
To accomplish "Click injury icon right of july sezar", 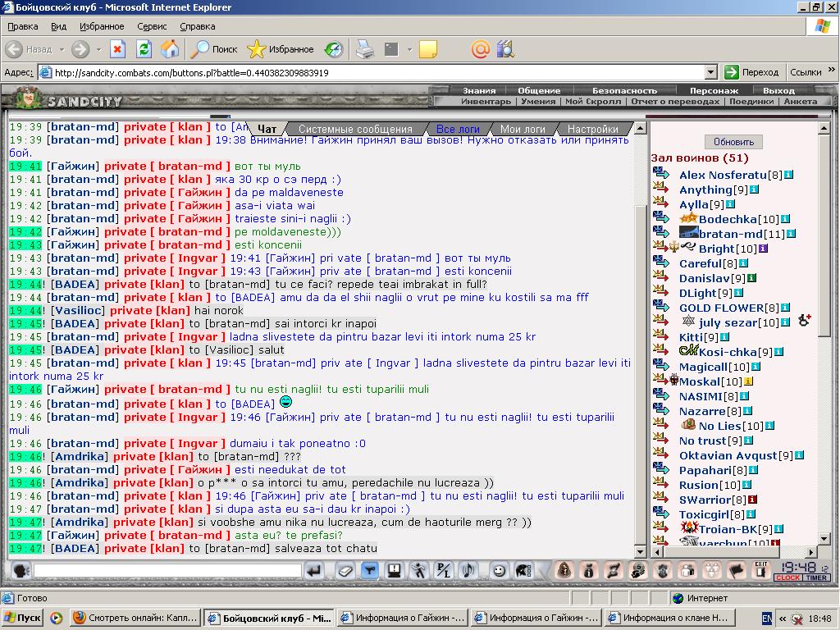I will pos(804,321).
